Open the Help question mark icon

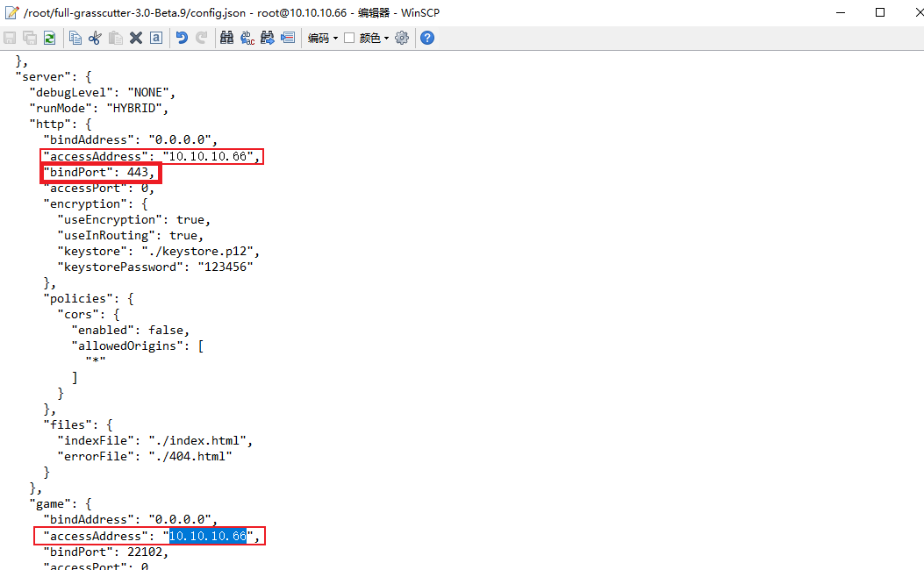point(427,38)
